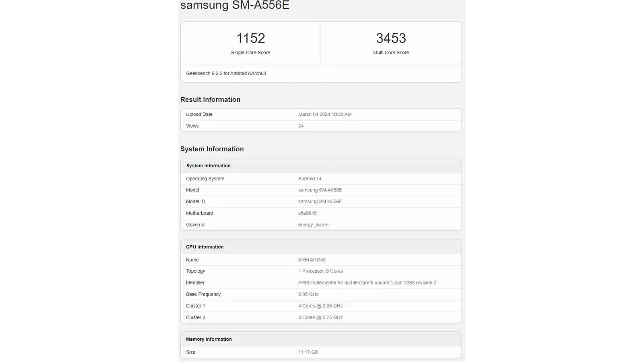Image resolution: width=644 pixels, height=362 pixels.
Task: Click the Geekbench 6.2.2 for Android AArch64 text
Action: point(225,73)
